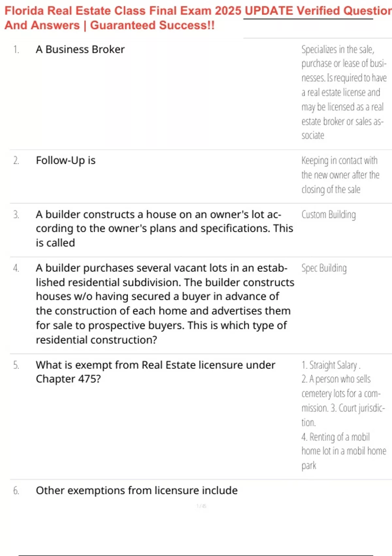Image resolution: width=392 pixels, height=556 pixels.
Task: Click question number 1 marker
Action: point(16,49)
